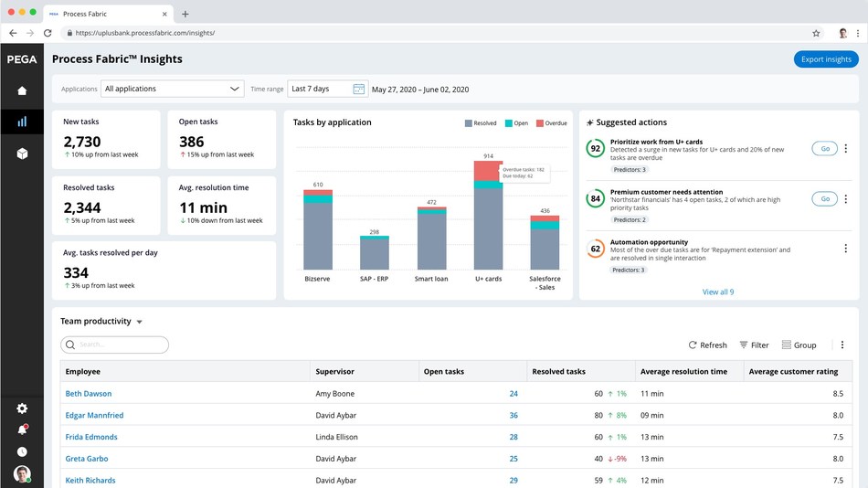Open the Insights bar chart sidebar icon
The height and width of the screenshot is (488, 868).
click(22, 122)
